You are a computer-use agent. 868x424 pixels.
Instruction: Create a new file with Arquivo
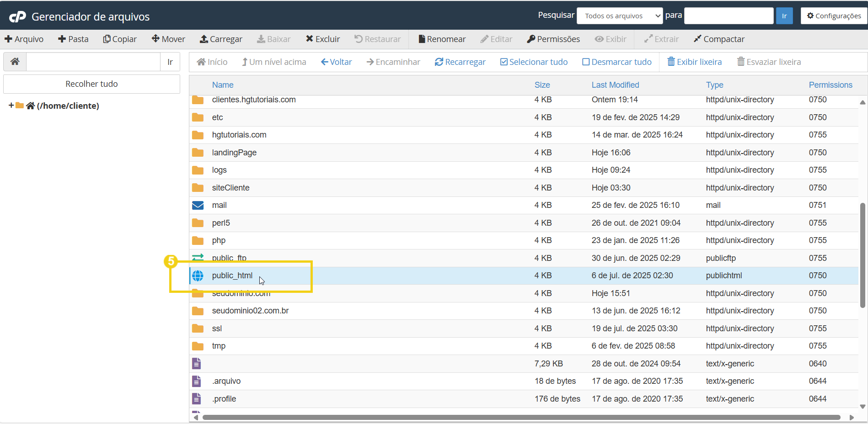click(24, 39)
